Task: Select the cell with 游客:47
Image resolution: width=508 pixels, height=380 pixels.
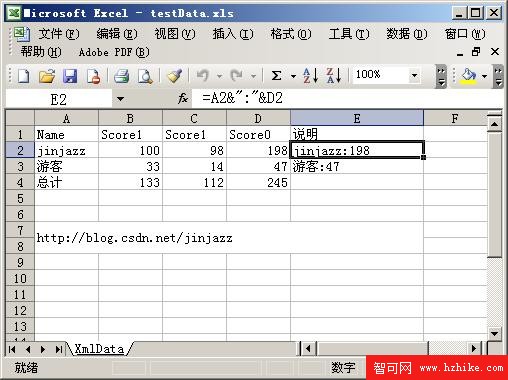Action: [357, 166]
